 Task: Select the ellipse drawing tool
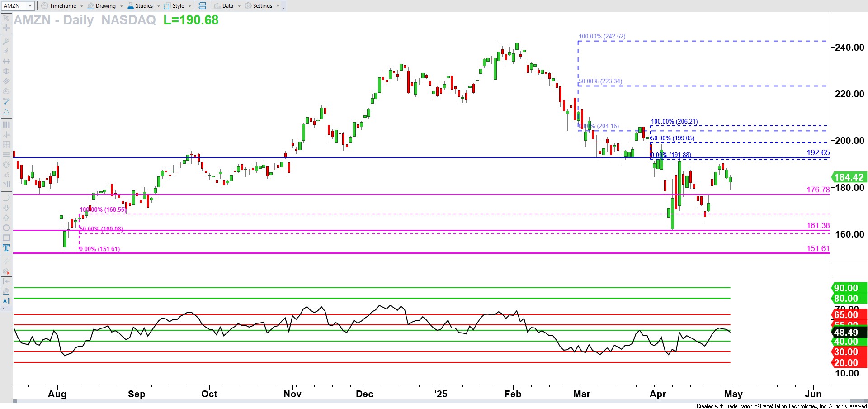6,228
